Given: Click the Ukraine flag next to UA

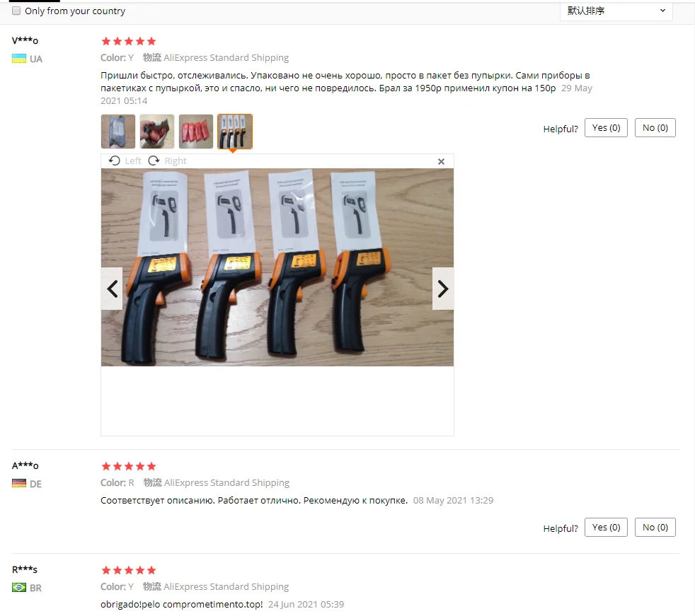Looking at the screenshot, I should coord(19,59).
